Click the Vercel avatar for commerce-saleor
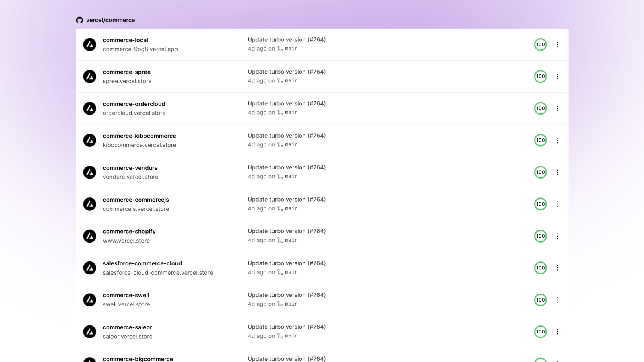This screenshot has height=362, width=644. click(89, 331)
